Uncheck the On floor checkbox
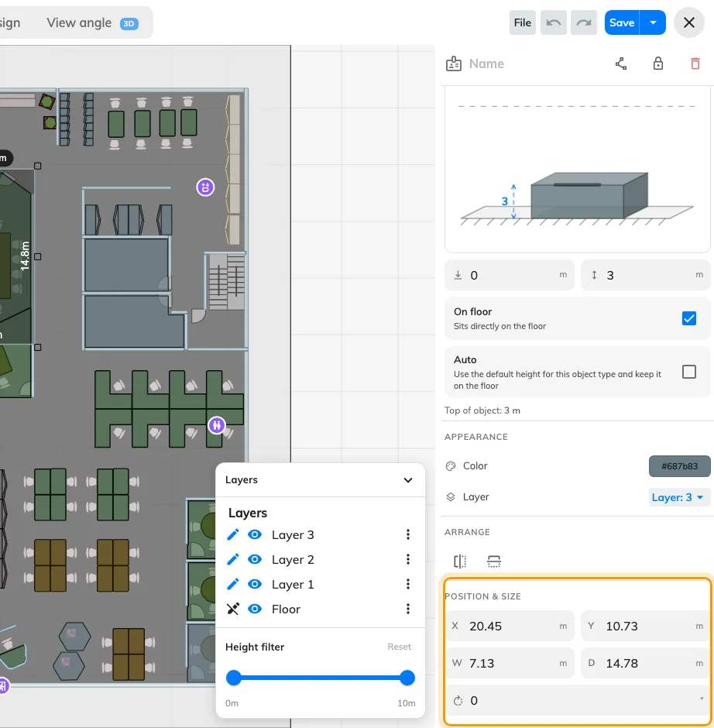 click(x=689, y=318)
